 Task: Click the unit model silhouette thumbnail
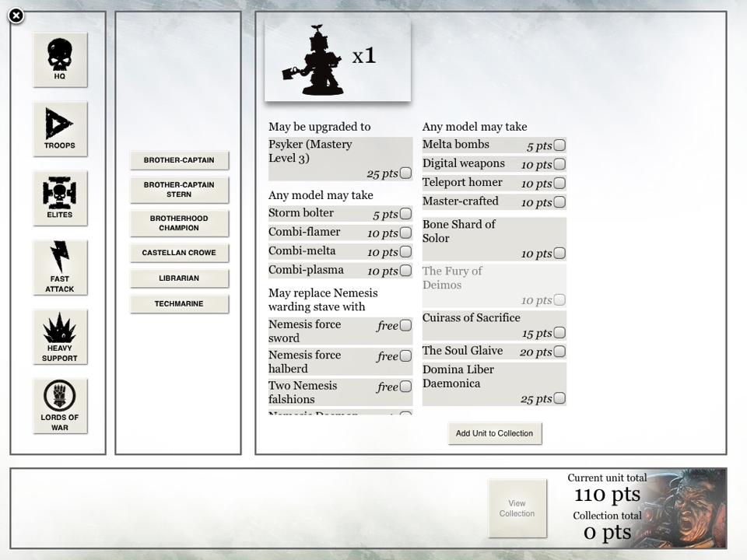(313, 61)
